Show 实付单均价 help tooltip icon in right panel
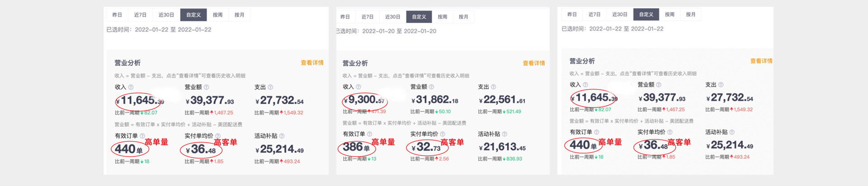The image size is (868, 186). click(x=670, y=132)
